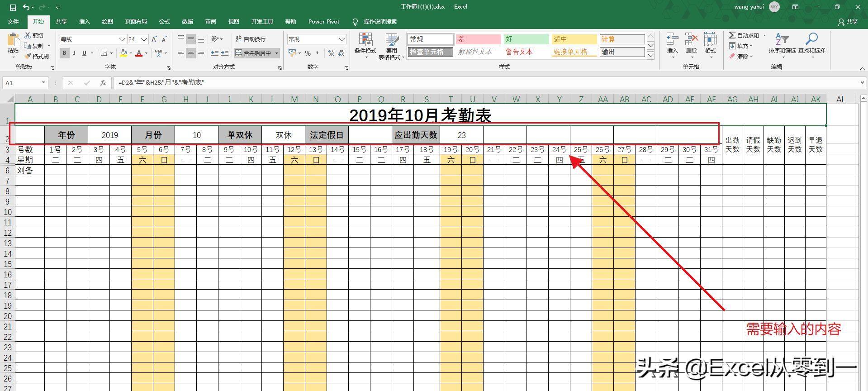Increase font size with the large A icon
The width and height of the screenshot is (868, 391).
point(155,39)
